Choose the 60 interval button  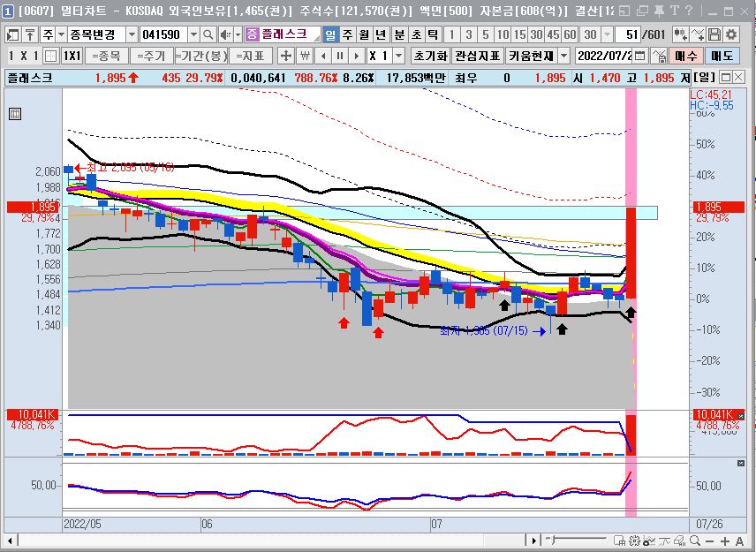(x=570, y=34)
